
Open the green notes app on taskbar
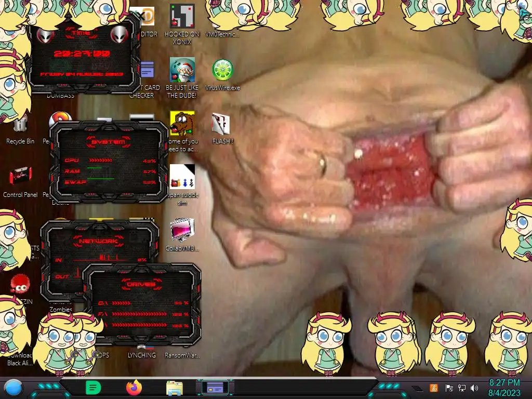tap(94, 388)
